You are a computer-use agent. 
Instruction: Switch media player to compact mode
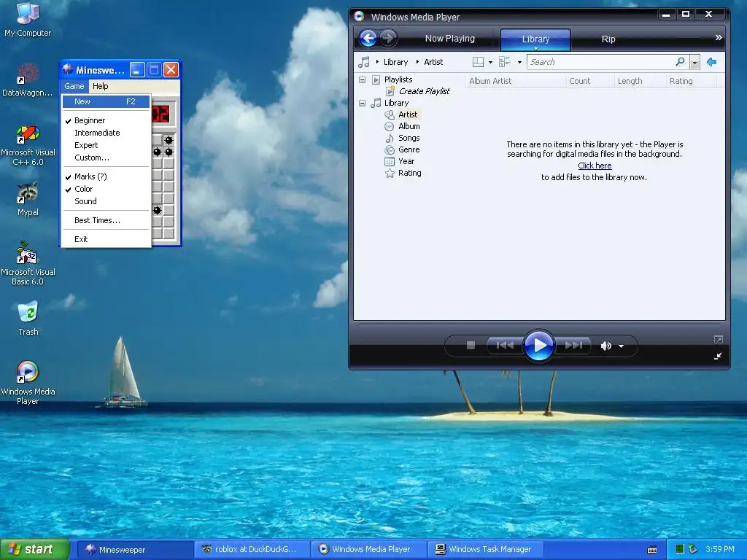(x=718, y=356)
